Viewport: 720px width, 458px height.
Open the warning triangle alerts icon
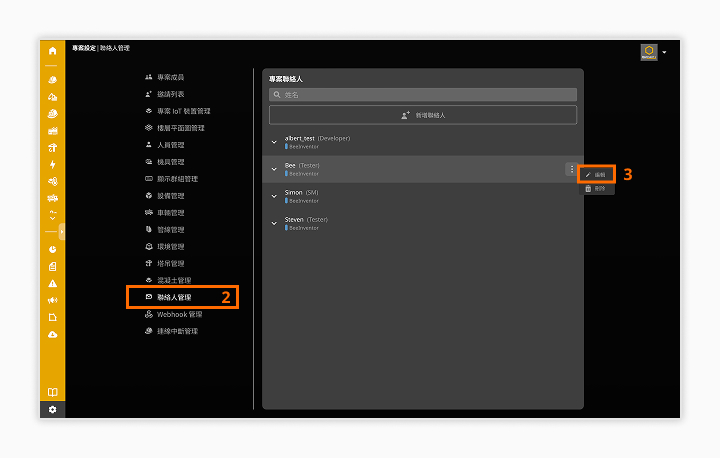coord(52,283)
